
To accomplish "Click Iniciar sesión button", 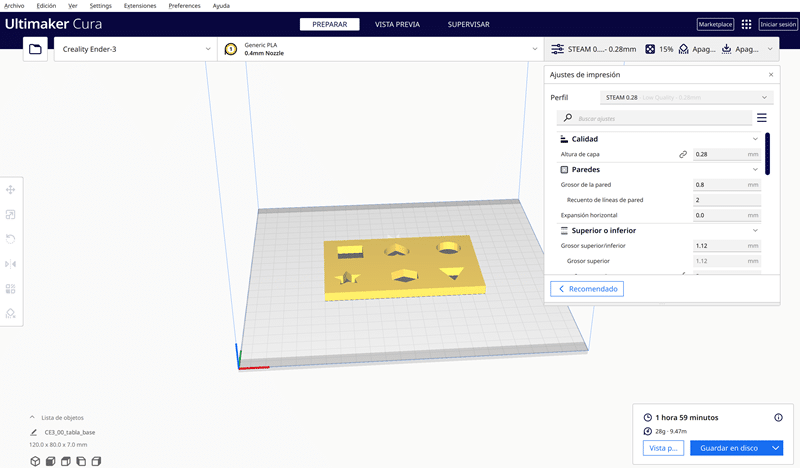I will point(778,24).
